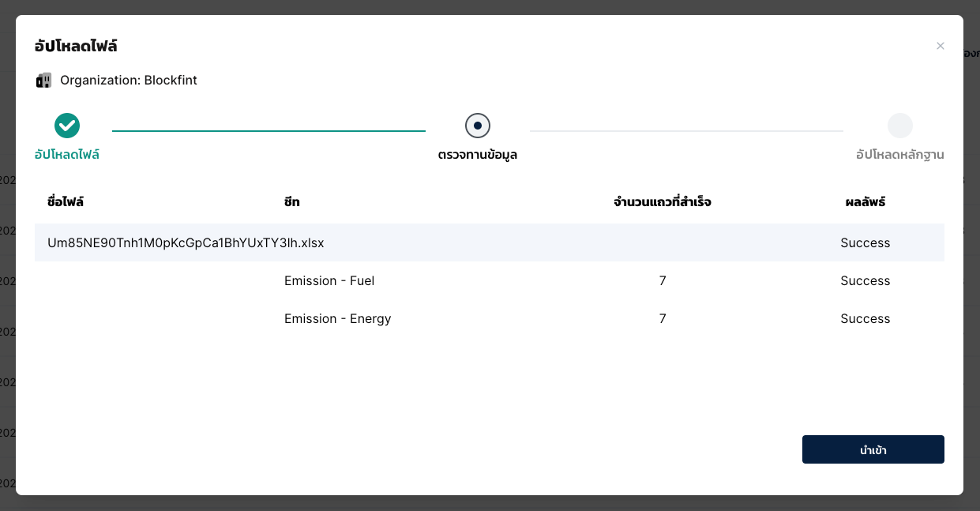This screenshot has height=511, width=980.
Task: Click Success result for Emission - Energy
Action: tap(865, 318)
